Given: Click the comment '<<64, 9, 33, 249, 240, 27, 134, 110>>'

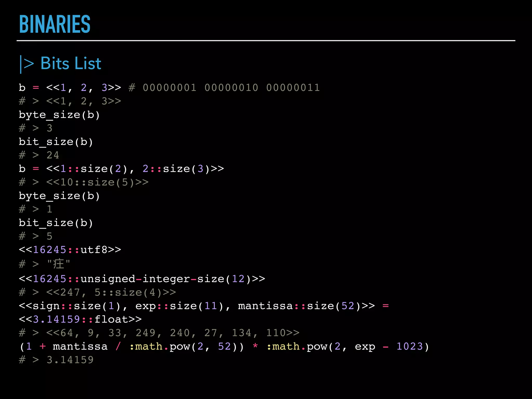Looking at the screenshot, I should click(x=173, y=333).
